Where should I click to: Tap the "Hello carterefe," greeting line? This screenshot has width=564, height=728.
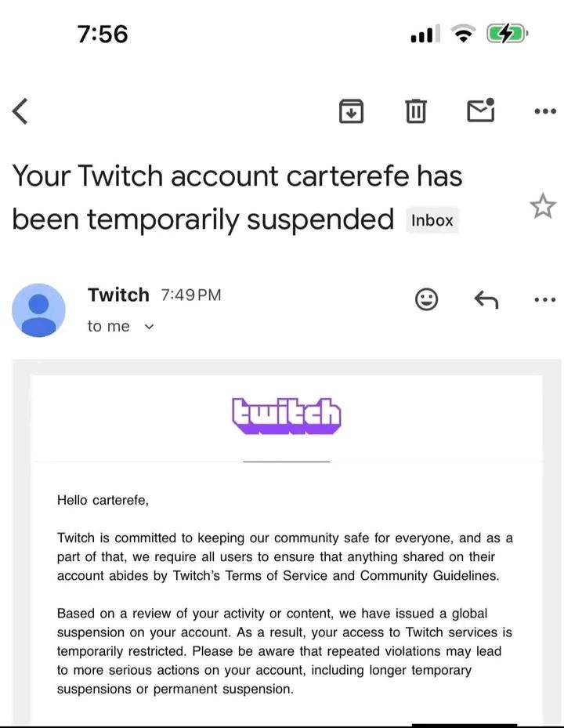(103, 499)
